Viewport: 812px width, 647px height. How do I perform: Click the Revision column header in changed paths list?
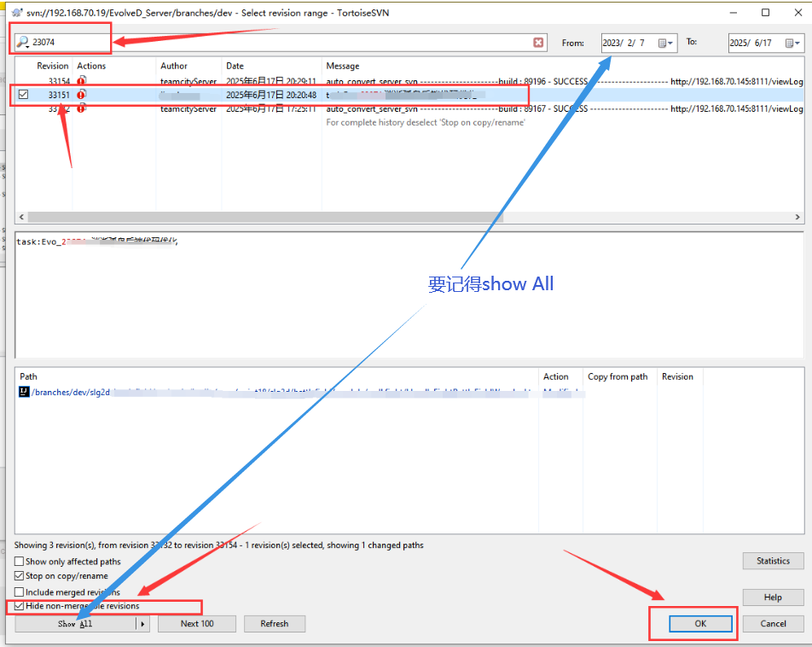(x=680, y=376)
